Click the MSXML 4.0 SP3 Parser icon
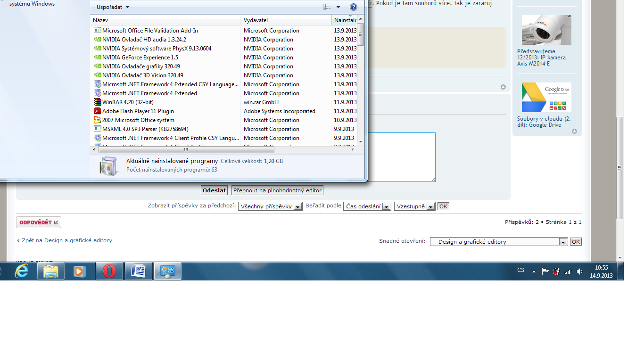 click(98, 129)
